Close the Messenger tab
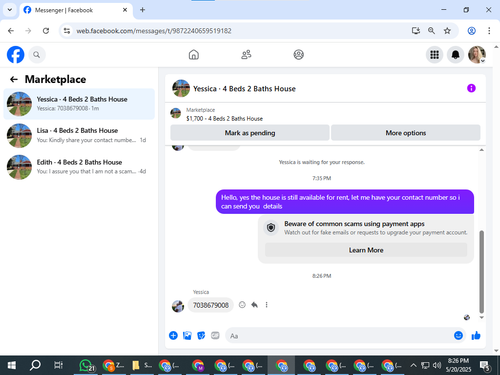The image size is (500, 375). pos(125,10)
